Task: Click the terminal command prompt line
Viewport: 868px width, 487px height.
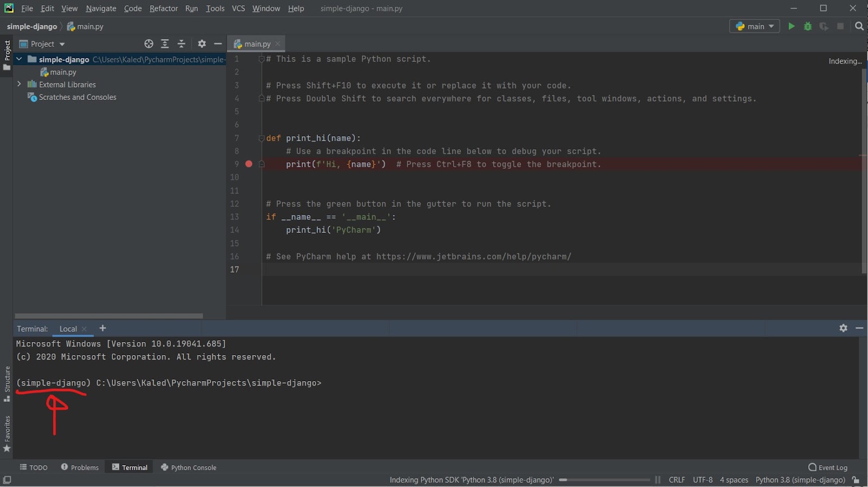Action: (169, 383)
